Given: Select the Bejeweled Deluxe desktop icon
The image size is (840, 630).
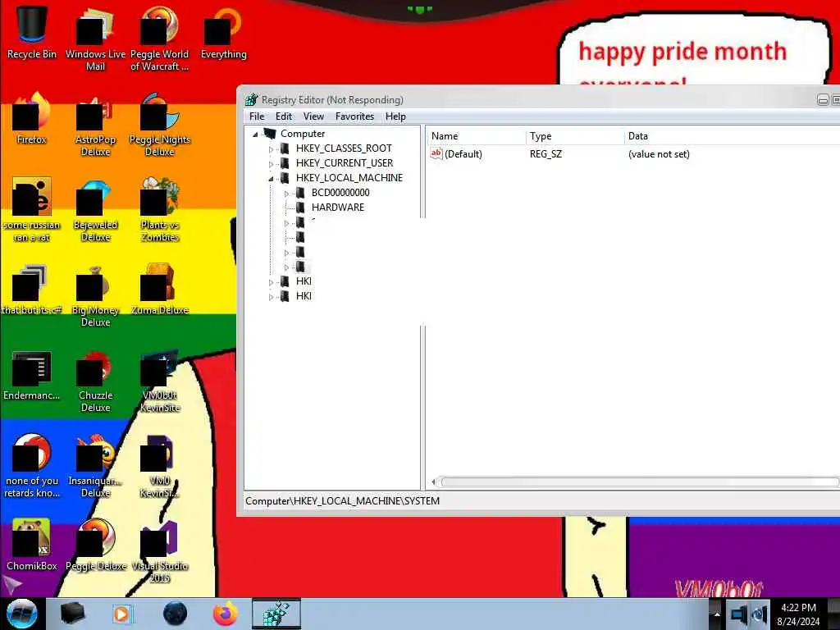Looking at the screenshot, I should point(95,209).
